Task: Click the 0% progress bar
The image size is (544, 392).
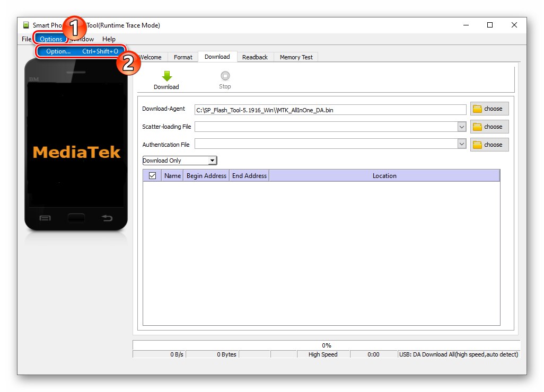Action: click(x=327, y=345)
